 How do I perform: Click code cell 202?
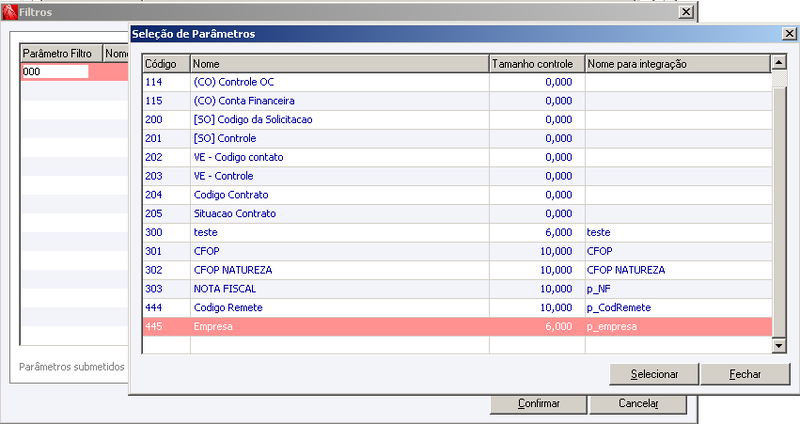click(x=166, y=158)
